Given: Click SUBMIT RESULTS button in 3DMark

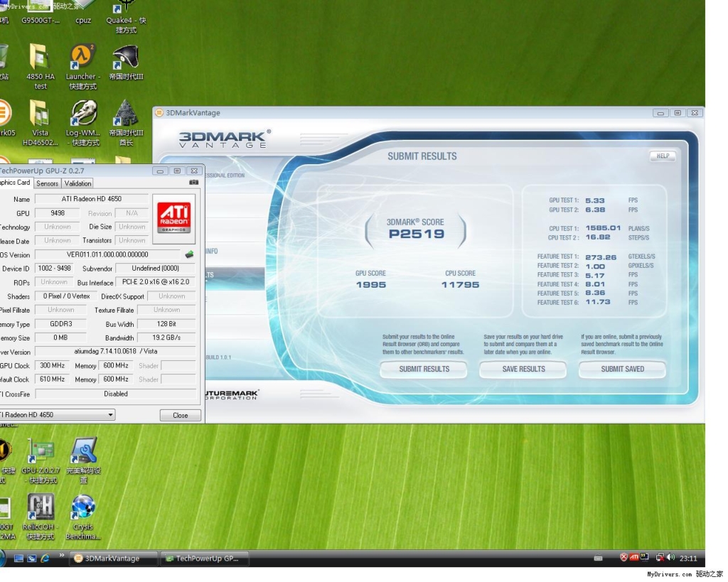Looking at the screenshot, I should click(x=424, y=369).
